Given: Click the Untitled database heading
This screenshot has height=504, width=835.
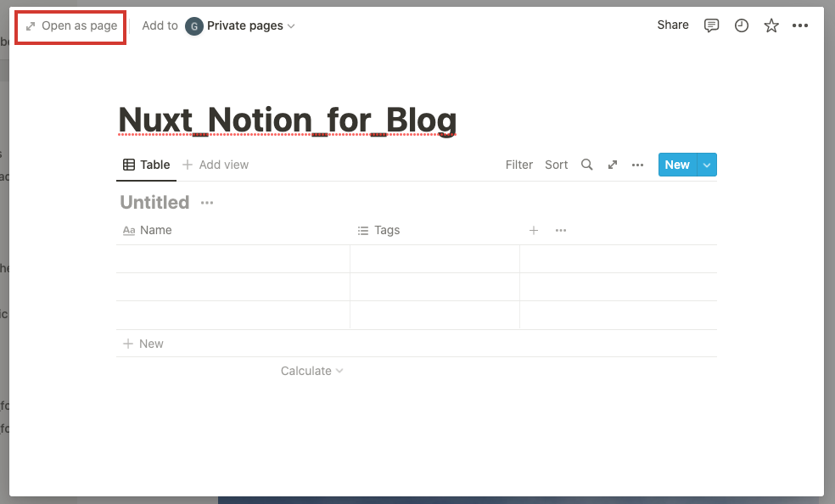Looking at the screenshot, I should click(154, 203).
